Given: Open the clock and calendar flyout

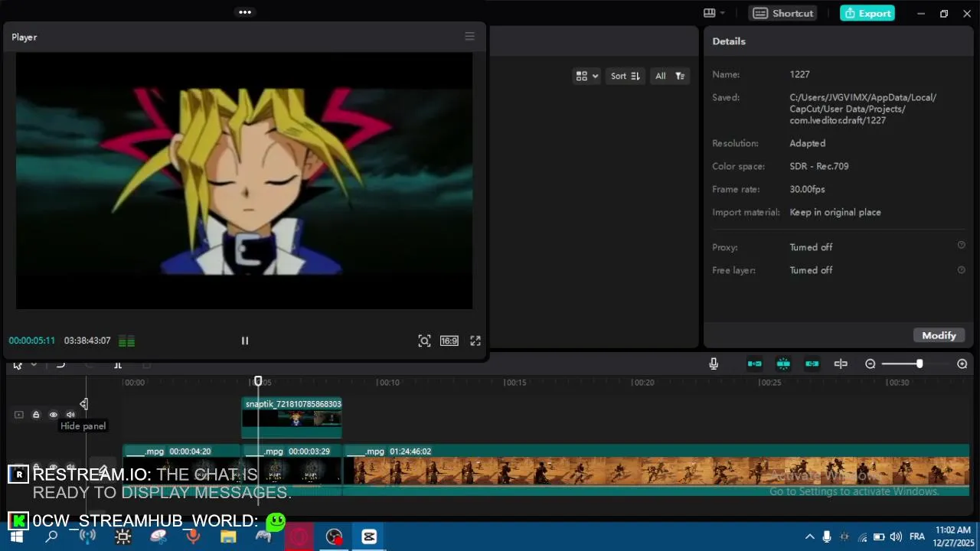Looking at the screenshot, I should pos(953,536).
